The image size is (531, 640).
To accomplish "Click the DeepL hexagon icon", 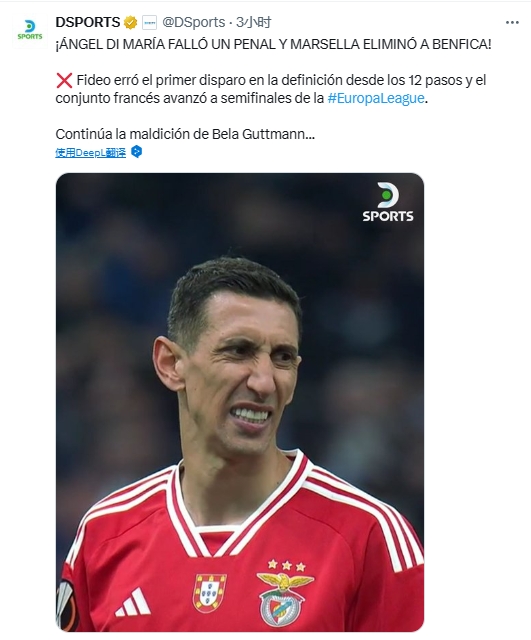I will click(137, 152).
